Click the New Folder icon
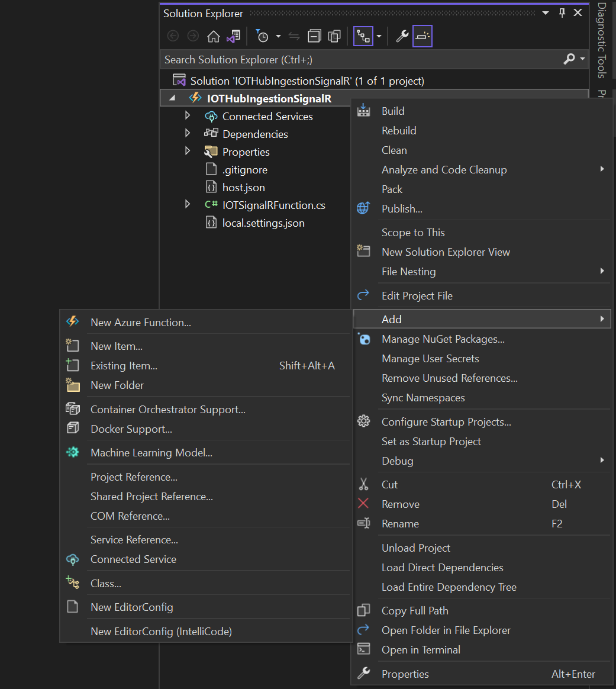Viewport: 616px width, 689px height. pos(73,385)
